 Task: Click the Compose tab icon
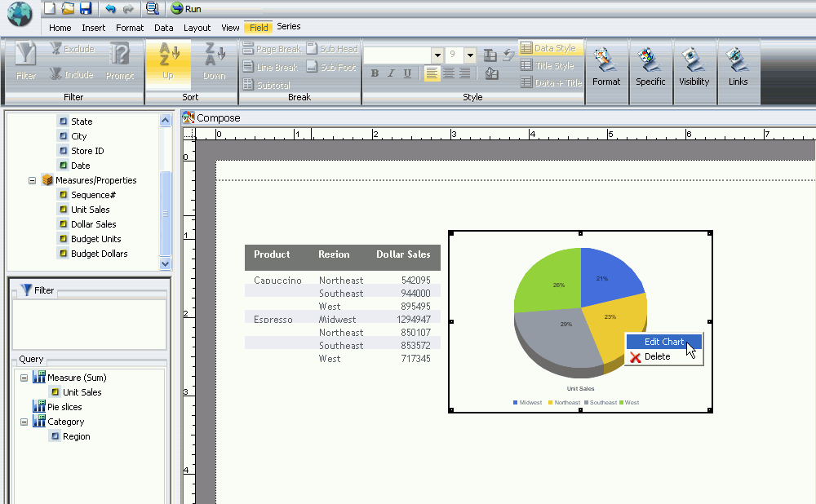click(188, 117)
